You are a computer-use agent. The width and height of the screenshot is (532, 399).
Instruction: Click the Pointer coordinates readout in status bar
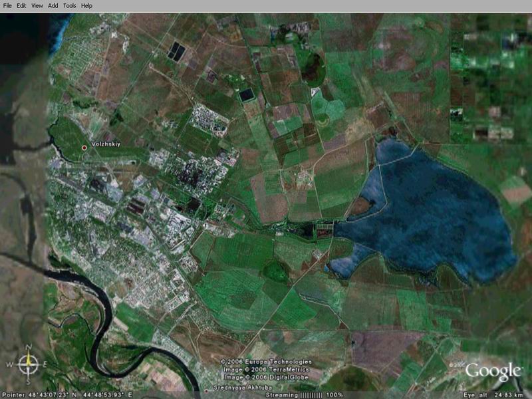point(67,395)
